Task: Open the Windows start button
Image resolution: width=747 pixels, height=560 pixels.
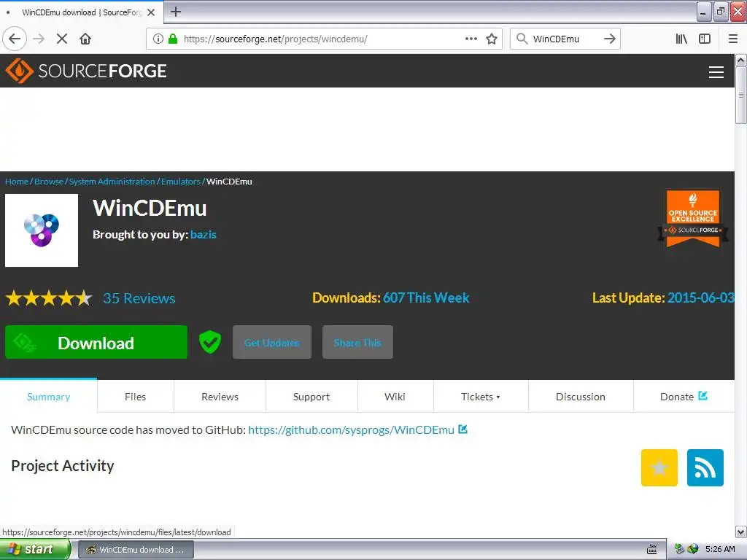Action: 34,549
